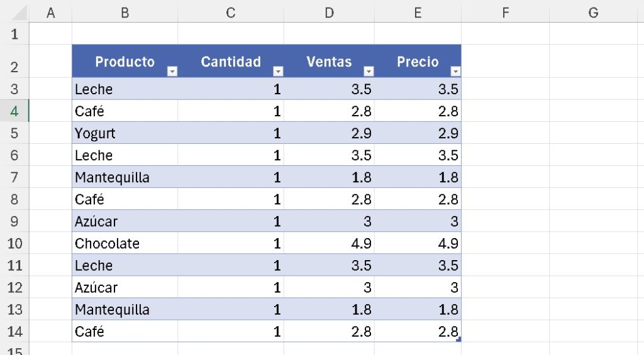Click the Producto header cell
Viewport: 644px width, 355px height.
tap(125, 62)
